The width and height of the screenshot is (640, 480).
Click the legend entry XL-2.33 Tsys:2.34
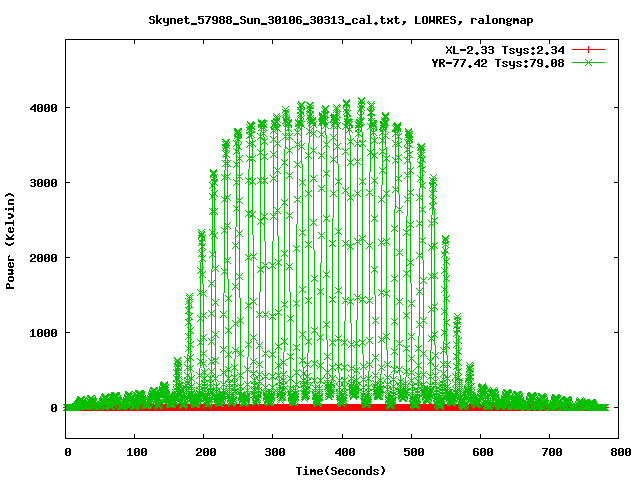[x=505, y=50]
